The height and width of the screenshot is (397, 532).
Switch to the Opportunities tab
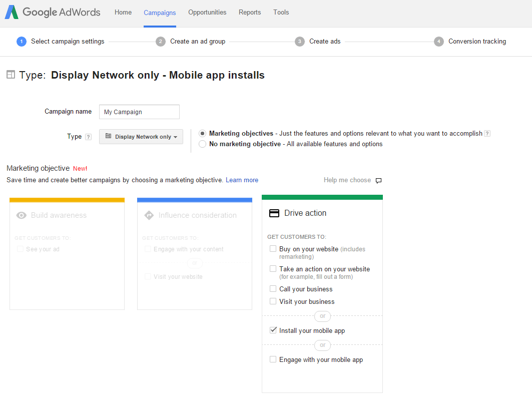[207, 12]
